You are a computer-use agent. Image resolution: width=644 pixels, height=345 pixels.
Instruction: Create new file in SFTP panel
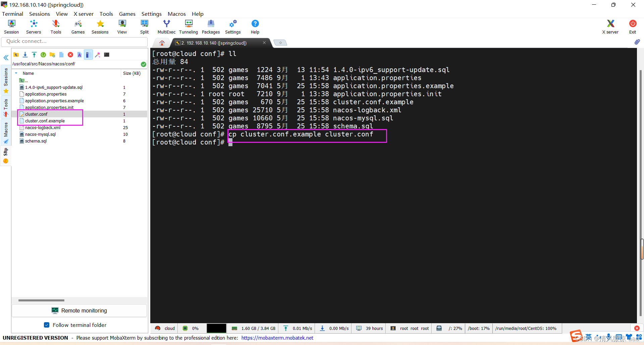pyautogui.click(x=61, y=55)
